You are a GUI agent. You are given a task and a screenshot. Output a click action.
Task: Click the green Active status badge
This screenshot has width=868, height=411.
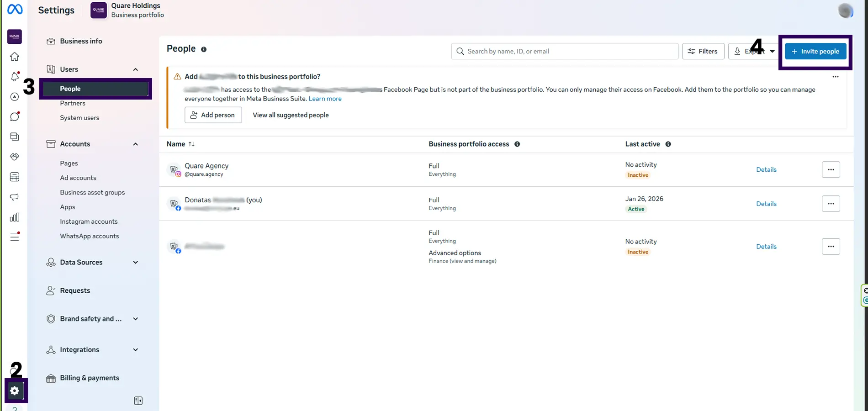pos(636,209)
